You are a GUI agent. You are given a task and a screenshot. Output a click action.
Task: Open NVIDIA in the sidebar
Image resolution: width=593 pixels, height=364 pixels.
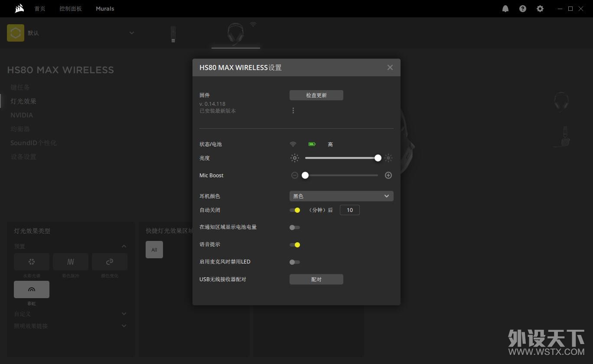tap(22, 115)
